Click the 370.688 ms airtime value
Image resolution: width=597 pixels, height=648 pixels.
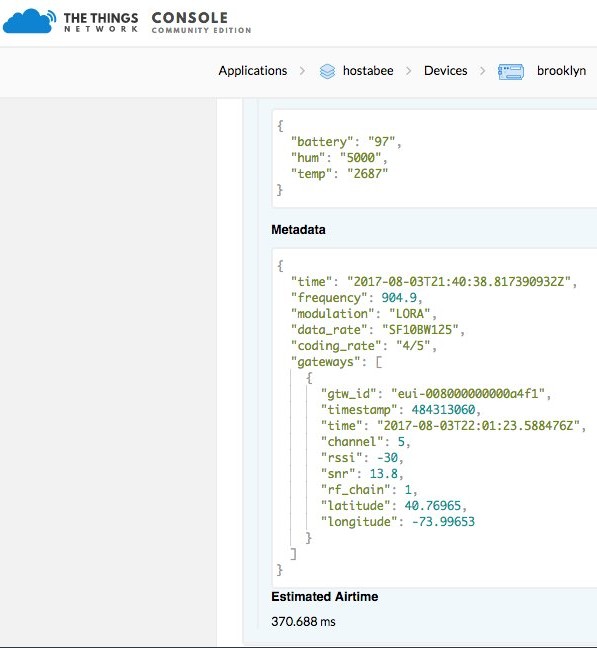click(x=303, y=622)
